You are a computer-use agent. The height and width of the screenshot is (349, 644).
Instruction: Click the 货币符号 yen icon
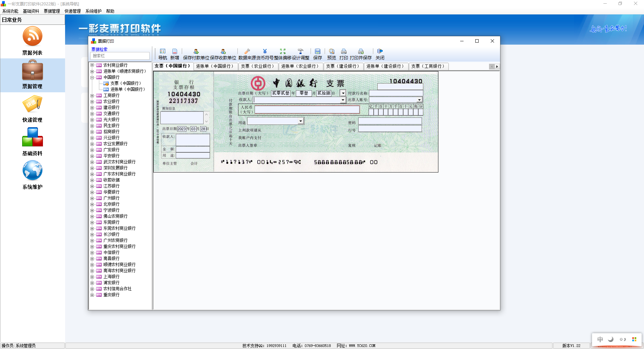(x=265, y=51)
